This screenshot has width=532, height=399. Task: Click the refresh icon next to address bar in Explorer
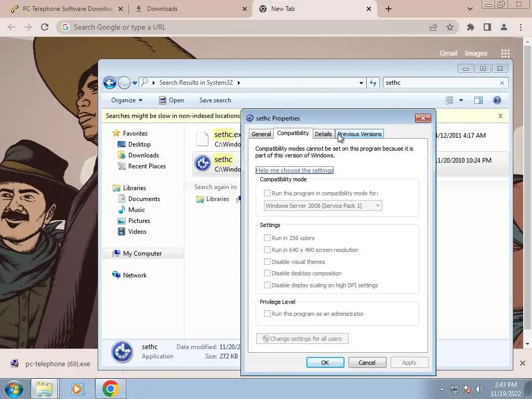(373, 83)
